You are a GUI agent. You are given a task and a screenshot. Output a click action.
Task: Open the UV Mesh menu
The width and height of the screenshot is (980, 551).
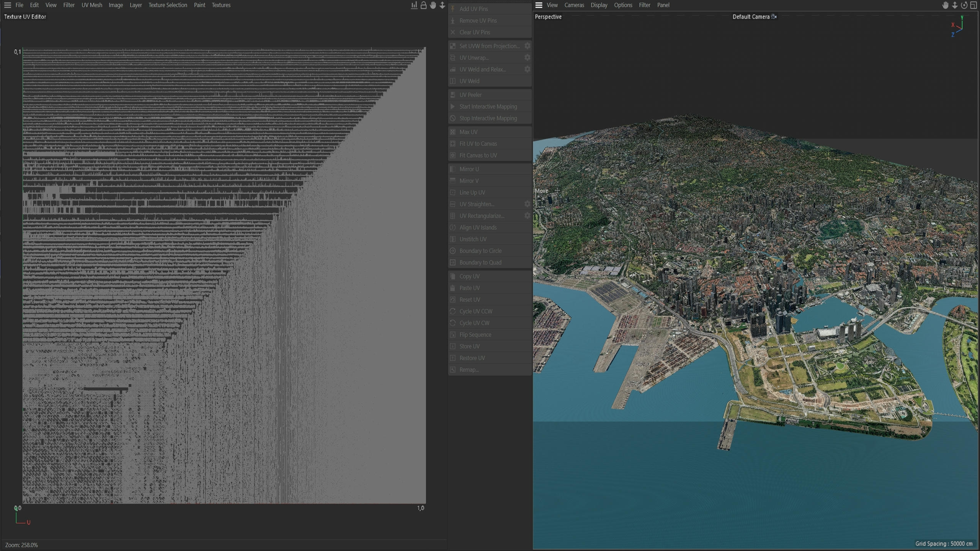[x=92, y=5]
